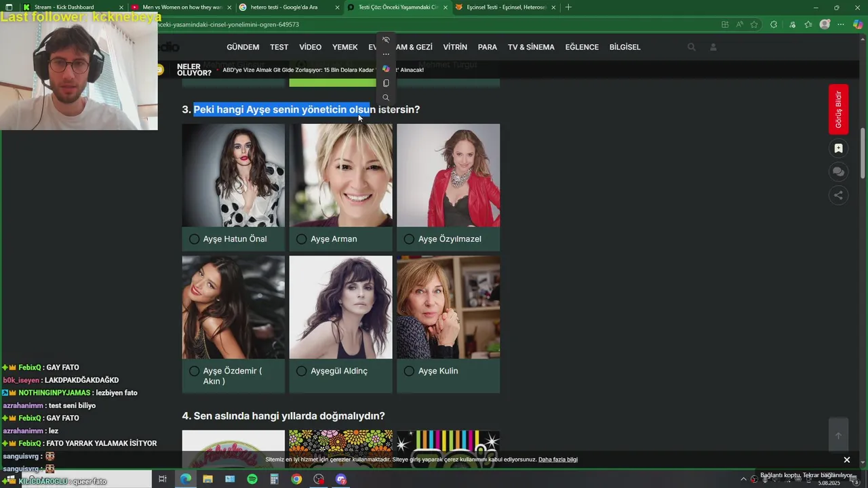Open TV & SİNEMA menu item
This screenshot has height=488, width=868.
531,47
